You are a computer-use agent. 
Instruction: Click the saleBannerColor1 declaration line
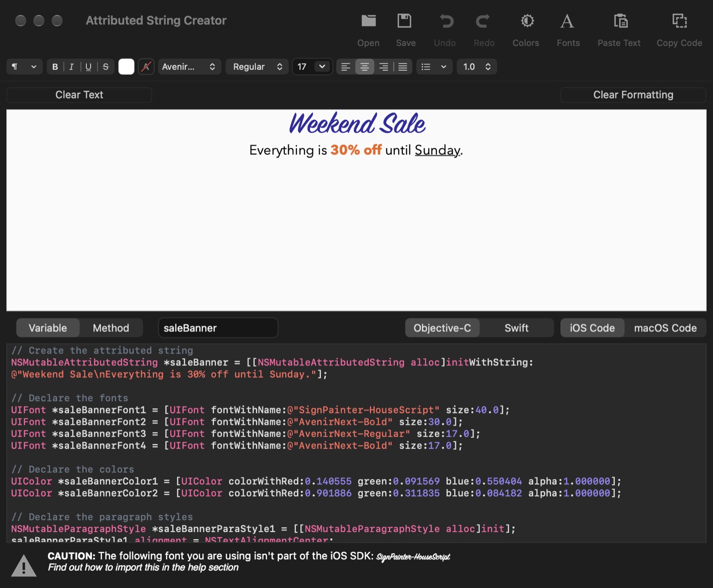pyautogui.click(x=316, y=481)
